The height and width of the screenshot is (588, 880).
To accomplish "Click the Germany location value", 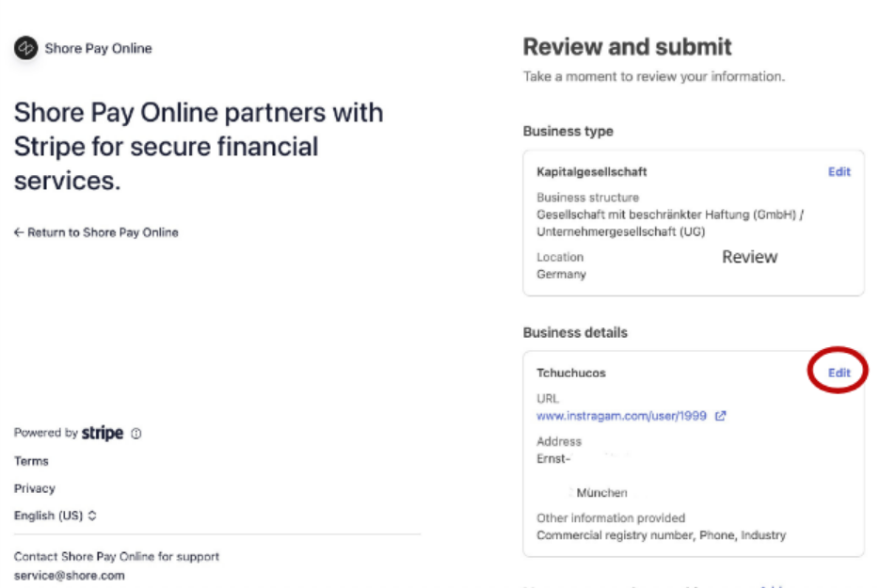I will point(561,275).
